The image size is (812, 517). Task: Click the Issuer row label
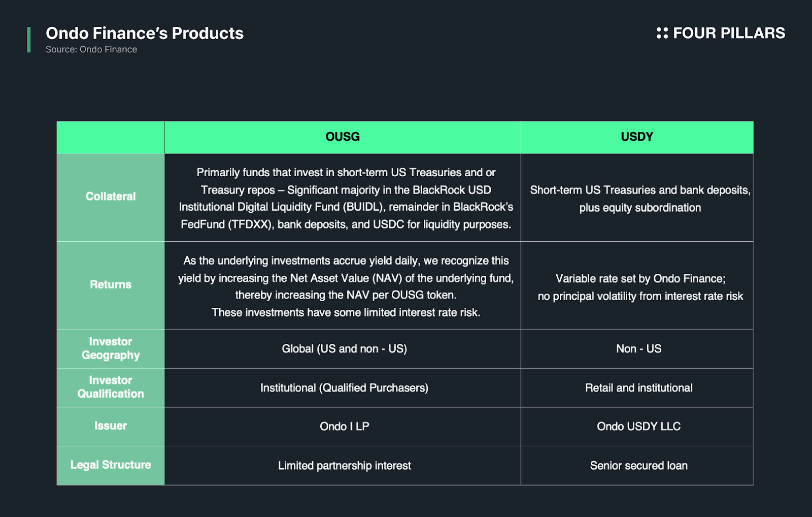point(111,426)
